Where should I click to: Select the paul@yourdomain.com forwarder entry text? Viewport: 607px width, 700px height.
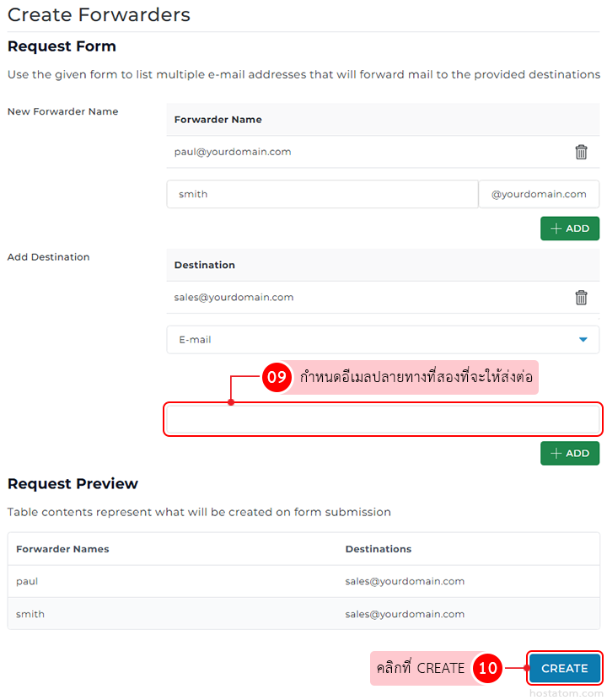coord(233,152)
